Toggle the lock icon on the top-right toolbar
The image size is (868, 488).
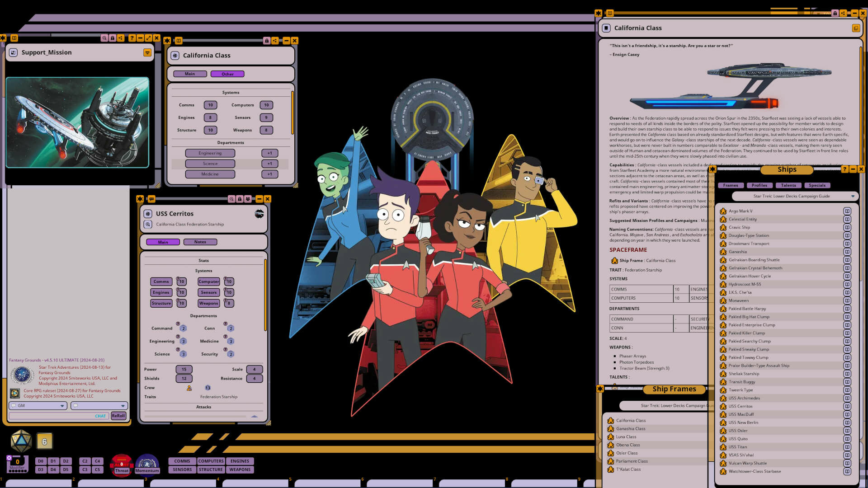(835, 13)
